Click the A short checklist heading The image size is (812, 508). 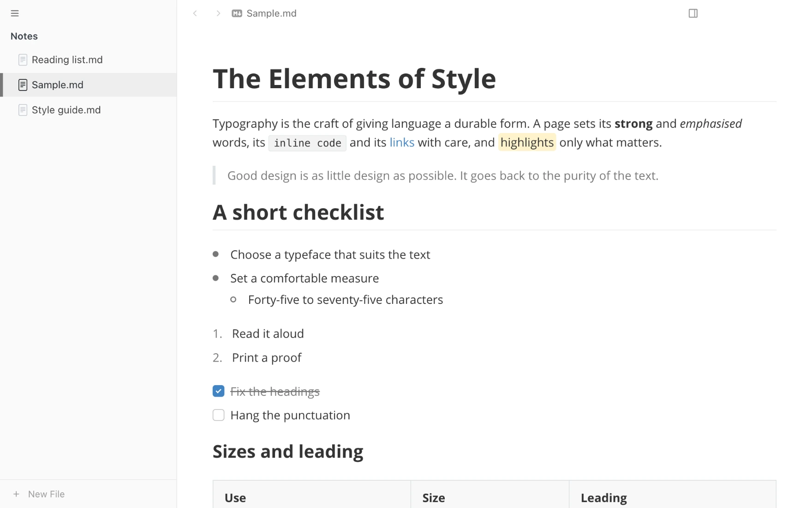point(298,212)
